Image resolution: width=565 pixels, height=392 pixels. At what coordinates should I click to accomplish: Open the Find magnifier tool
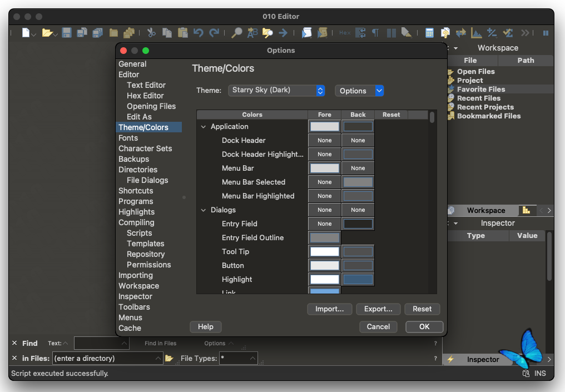point(236,33)
